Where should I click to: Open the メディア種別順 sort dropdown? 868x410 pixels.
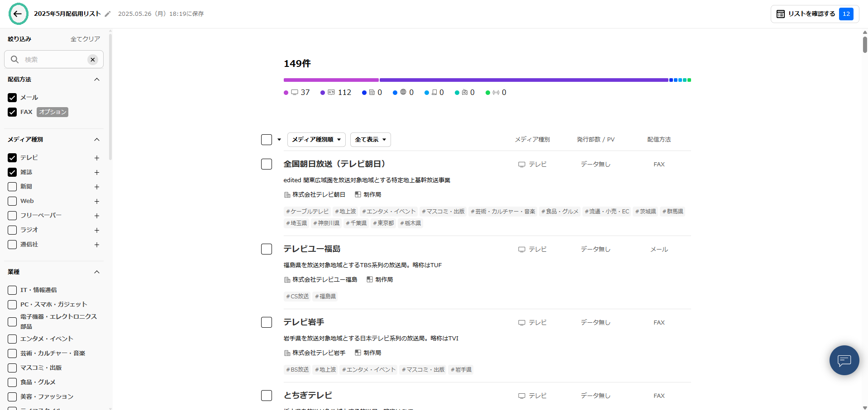tap(316, 140)
